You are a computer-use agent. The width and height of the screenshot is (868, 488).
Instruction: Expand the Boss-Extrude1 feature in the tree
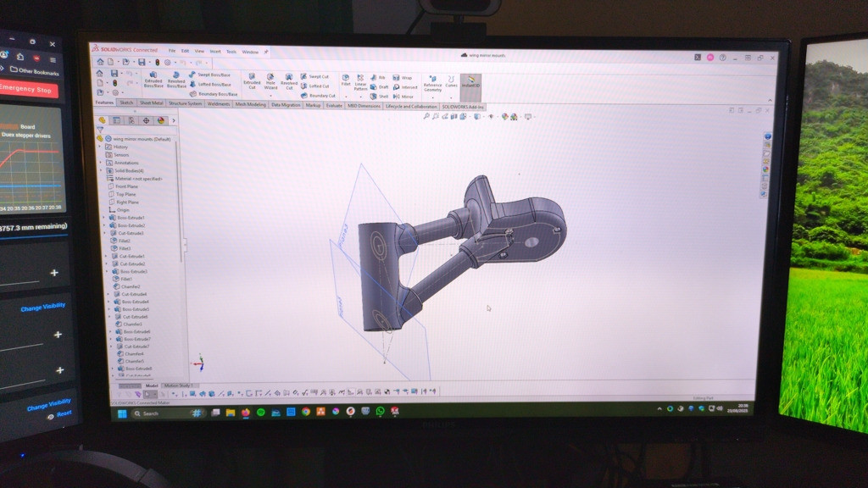104,218
